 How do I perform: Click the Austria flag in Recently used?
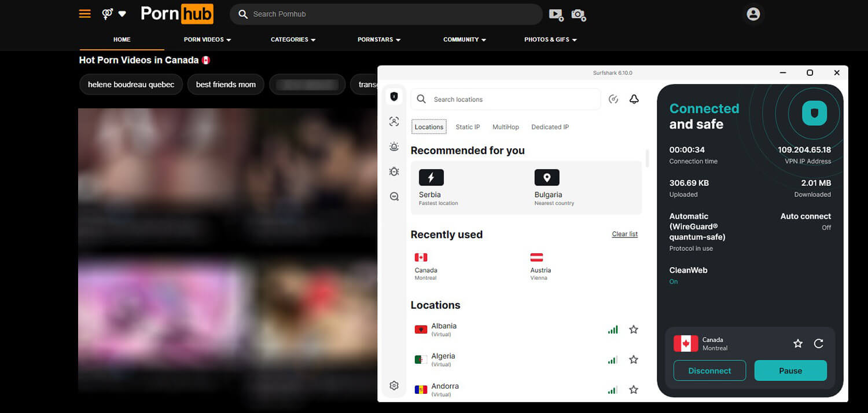click(x=536, y=257)
